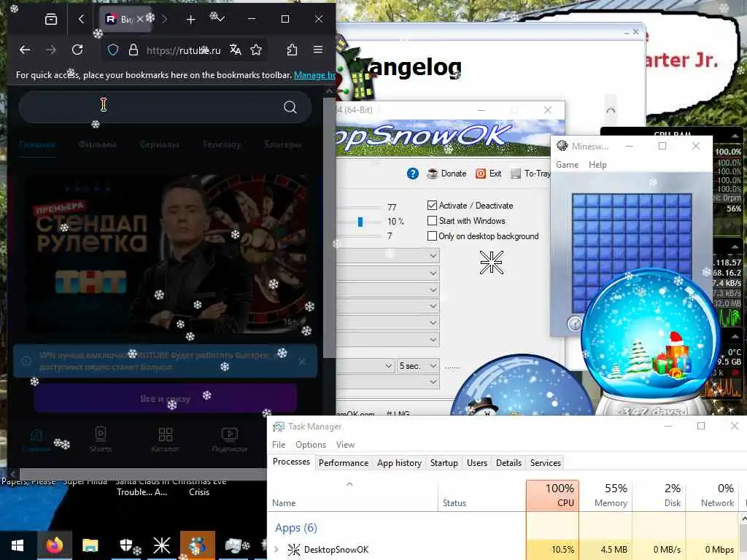
Task: Sort processes by Memory column
Action: (x=606, y=495)
